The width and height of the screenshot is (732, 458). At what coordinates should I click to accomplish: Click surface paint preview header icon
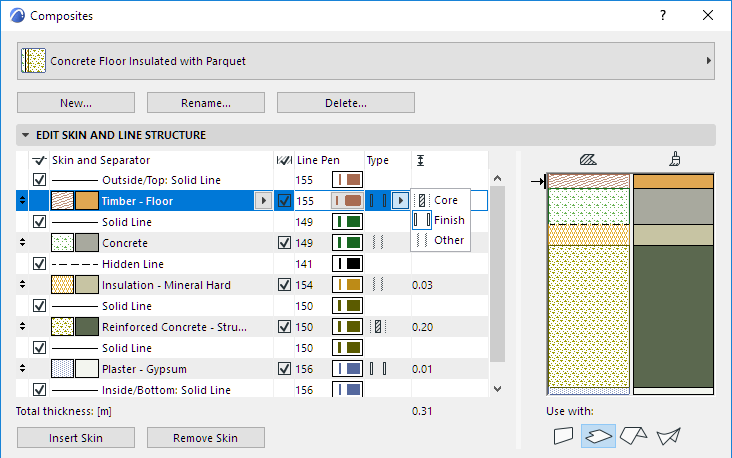(675, 160)
